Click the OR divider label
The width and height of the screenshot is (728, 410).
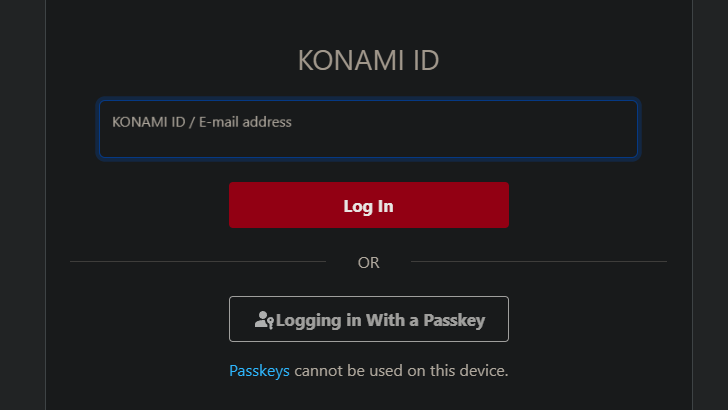click(368, 263)
